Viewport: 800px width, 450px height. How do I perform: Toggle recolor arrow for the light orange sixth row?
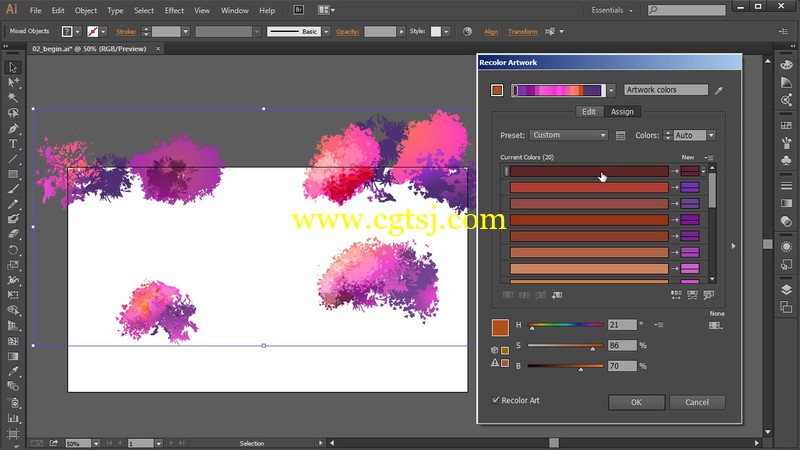tap(674, 252)
